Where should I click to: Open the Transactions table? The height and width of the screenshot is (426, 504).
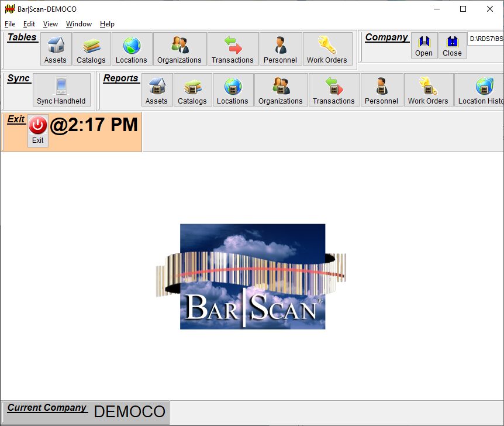[x=233, y=49]
